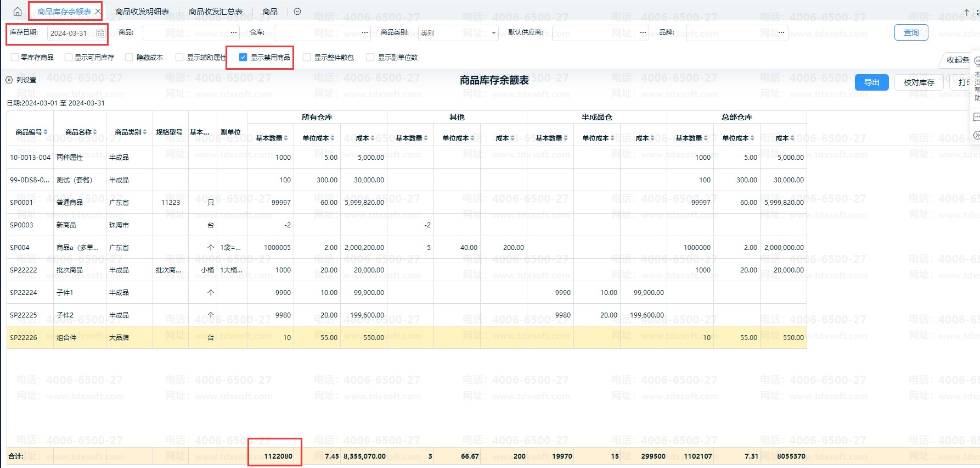Click the ellipsis in the 商品 field
The image size is (980, 468).
[234, 33]
